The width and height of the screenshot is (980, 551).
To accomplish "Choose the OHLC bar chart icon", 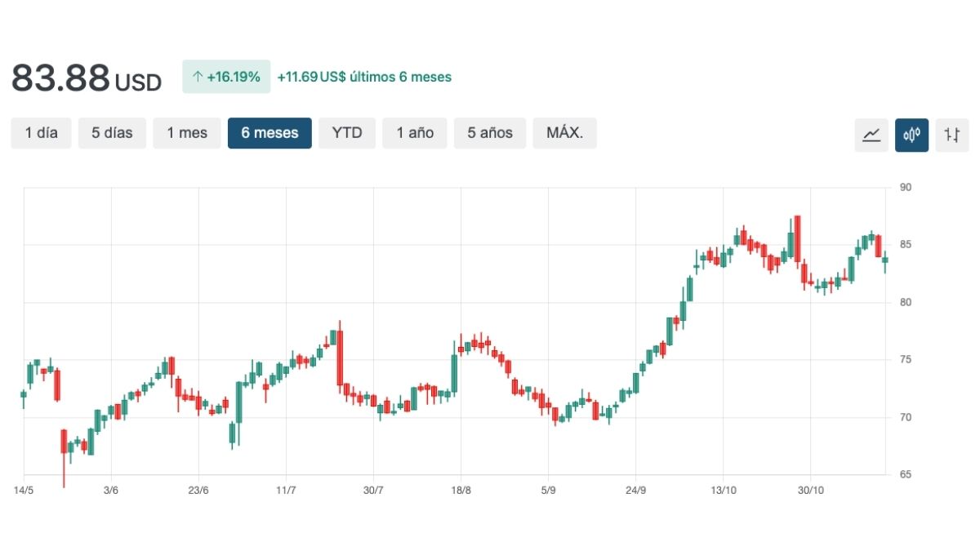I will [951, 135].
